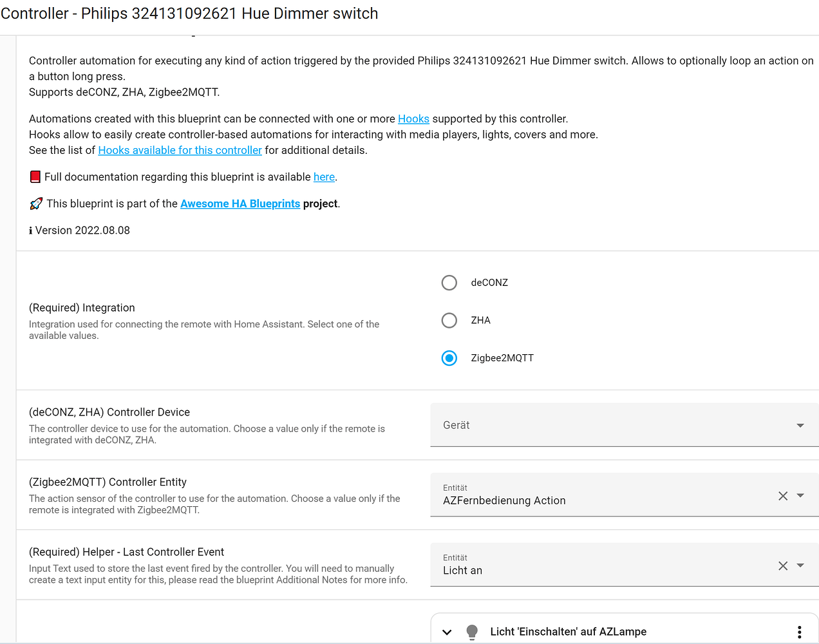
Task: Clear the Licht an helper entity
Action: (x=783, y=566)
